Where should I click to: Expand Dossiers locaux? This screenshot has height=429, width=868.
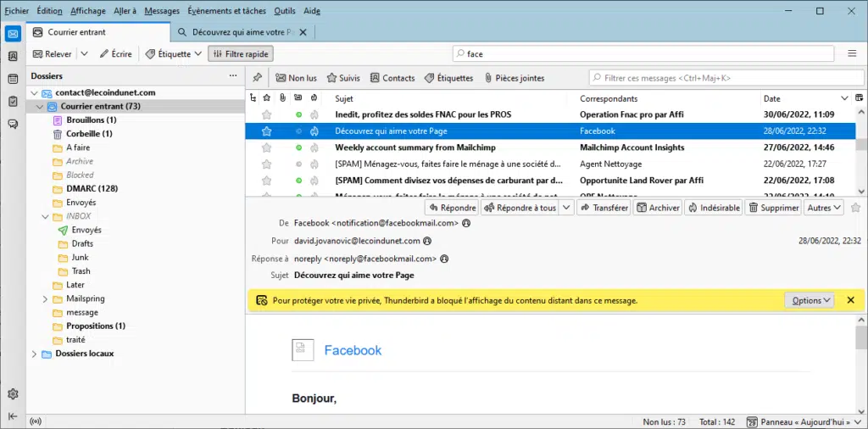(x=34, y=354)
